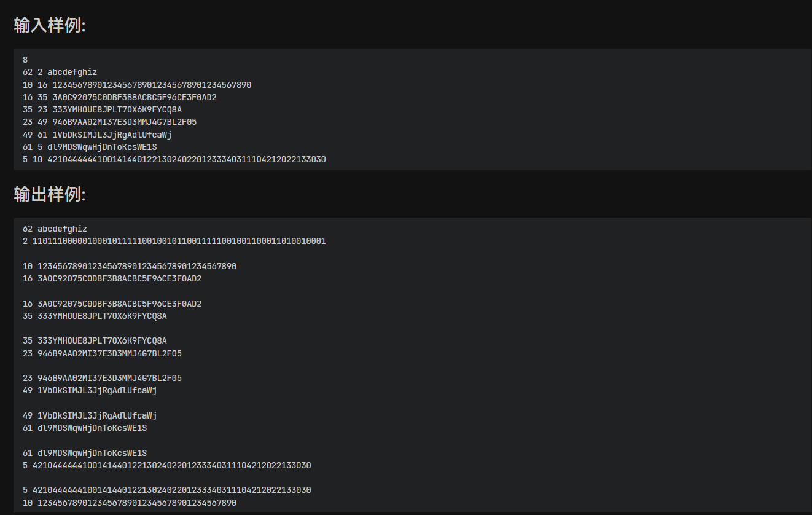Click input line starting "10 16 1234567890"

coord(137,85)
